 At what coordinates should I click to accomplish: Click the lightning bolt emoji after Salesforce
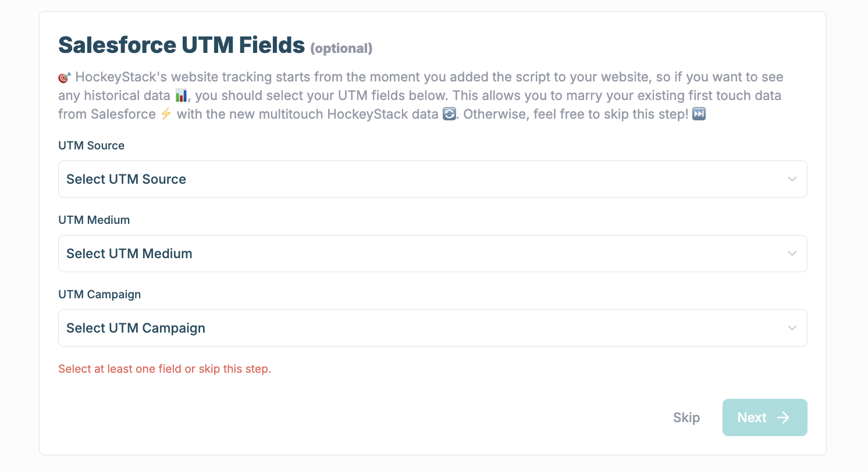(x=166, y=114)
